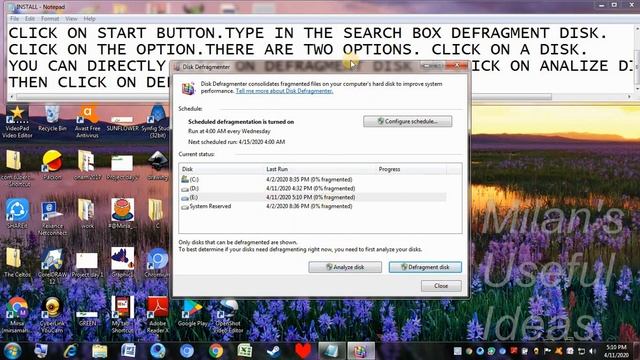Open the Edit menu in Notepad
This screenshot has width=640, height=360.
30,19
